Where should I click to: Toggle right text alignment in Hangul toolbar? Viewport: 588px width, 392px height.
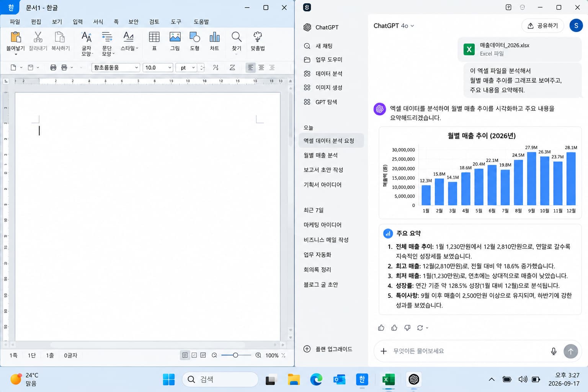coord(272,67)
